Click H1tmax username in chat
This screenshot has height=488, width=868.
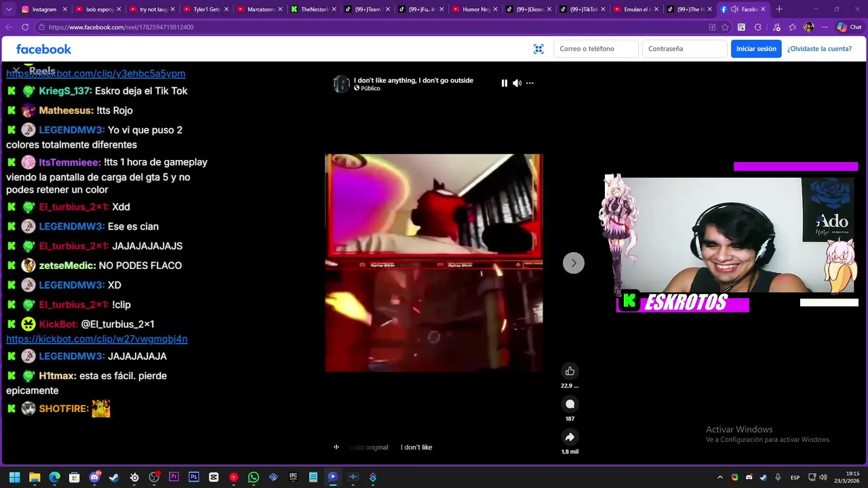click(56, 375)
